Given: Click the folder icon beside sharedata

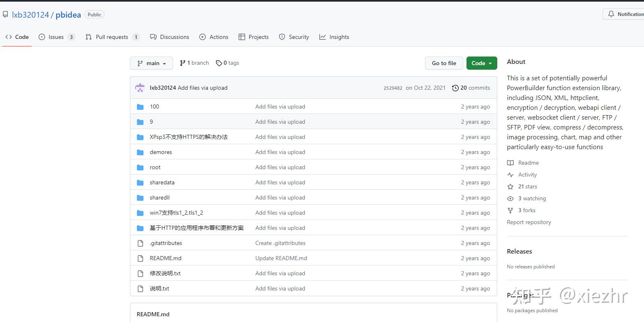Looking at the screenshot, I should (140, 182).
